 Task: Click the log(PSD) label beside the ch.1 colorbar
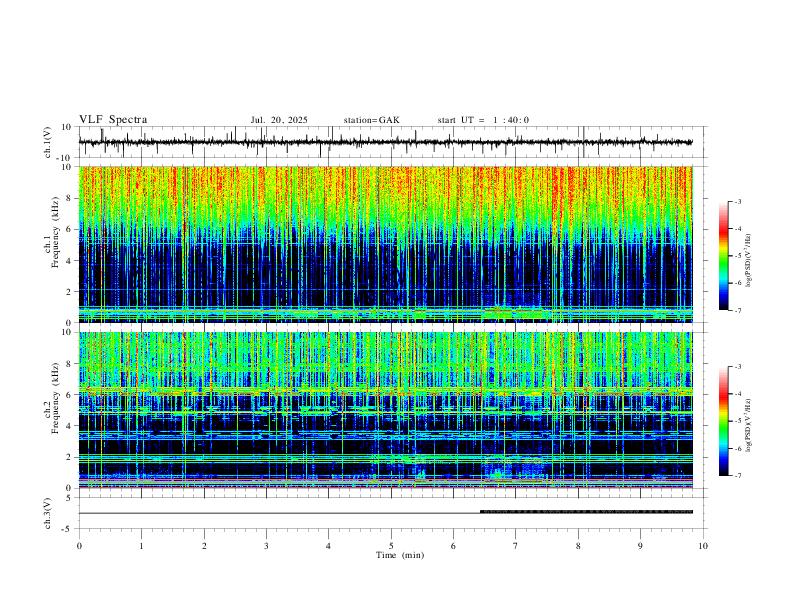coord(748,261)
